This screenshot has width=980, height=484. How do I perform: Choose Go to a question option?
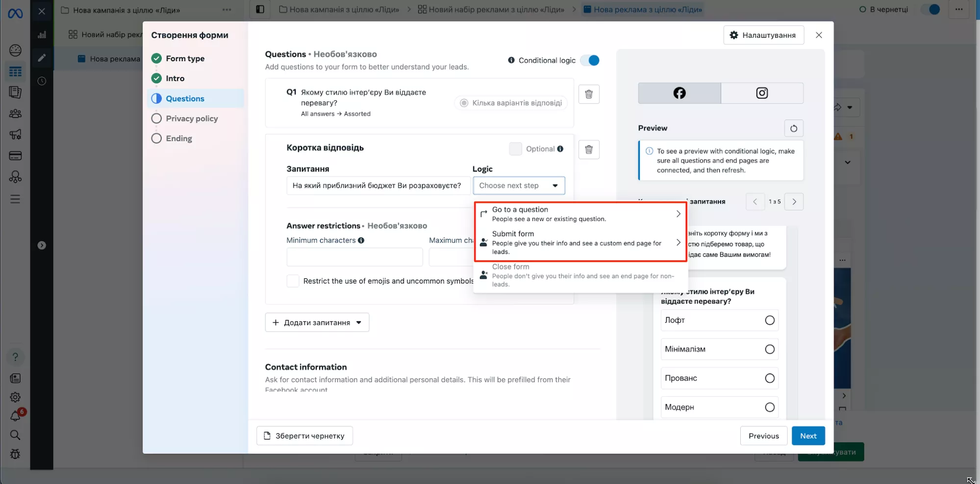click(580, 214)
